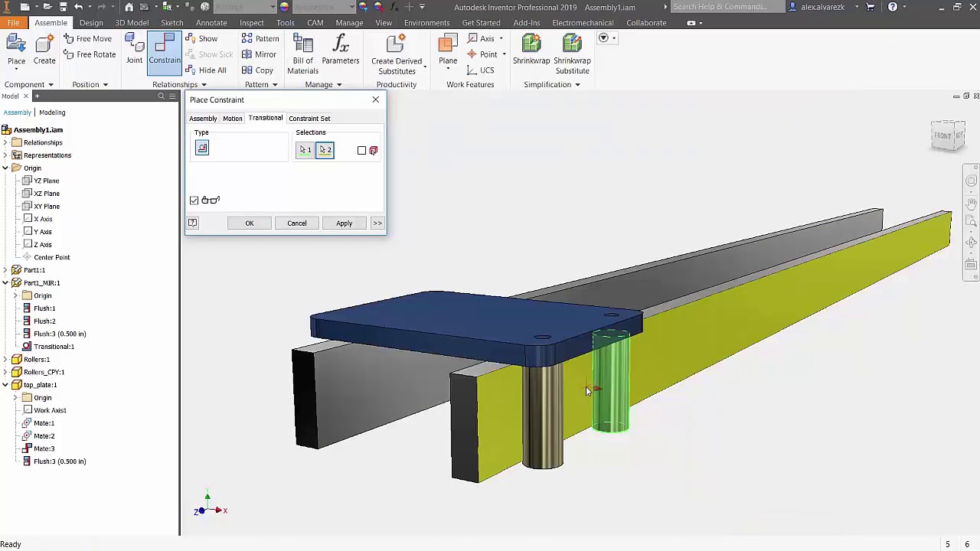Activate second selection button
This screenshot has height=551, width=980.
tap(325, 150)
